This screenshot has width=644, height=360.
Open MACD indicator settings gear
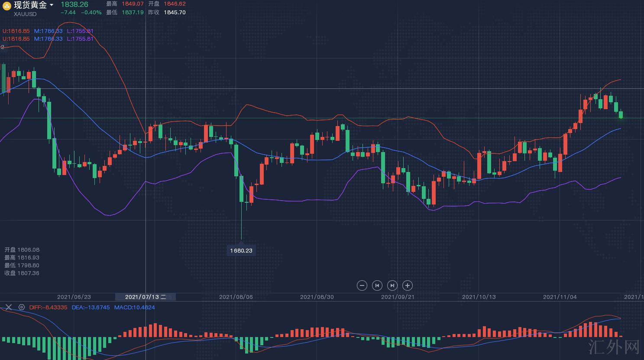pos(22,307)
